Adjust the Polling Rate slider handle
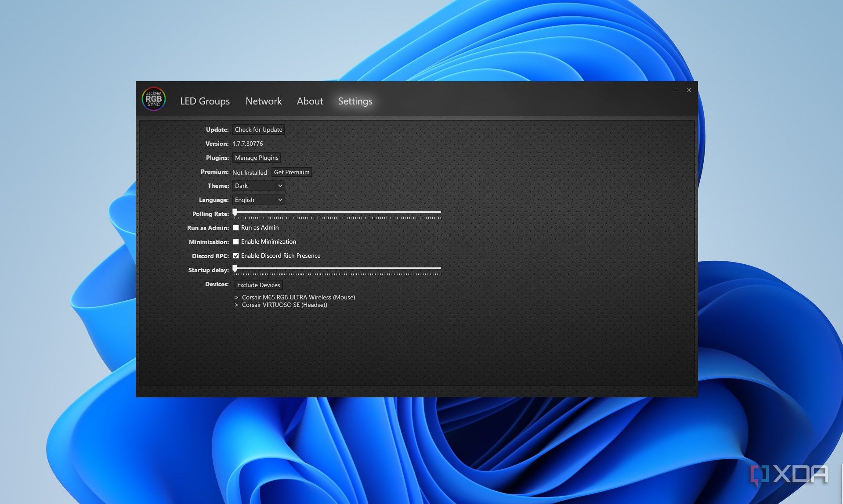The height and width of the screenshot is (504, 843). pyautogui.click(x=235, y=212)
